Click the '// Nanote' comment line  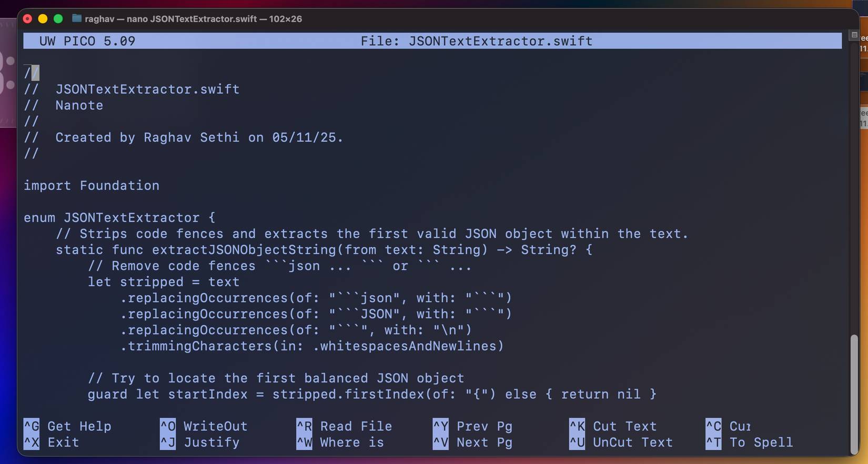(64, 105)
